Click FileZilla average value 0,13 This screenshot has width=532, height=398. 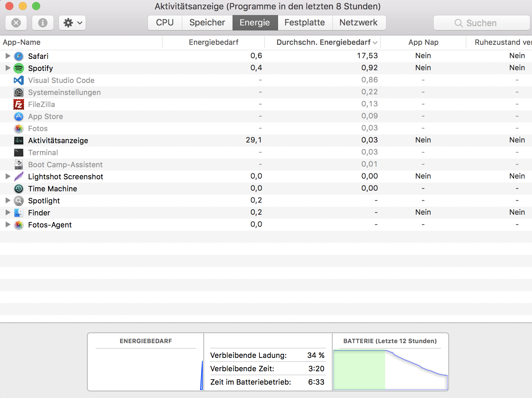pyautogui.click(x=369, y=104)
